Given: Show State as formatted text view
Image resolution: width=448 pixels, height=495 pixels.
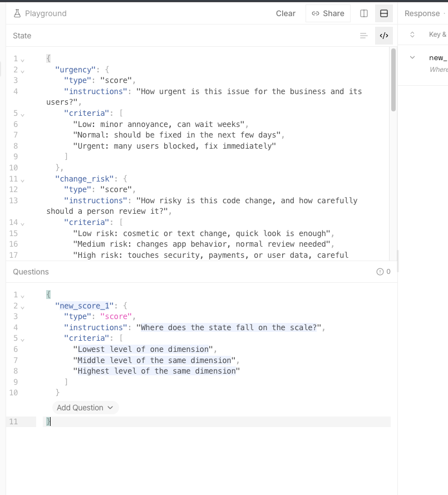Looking at the screenshot, I should click(363, 36).
